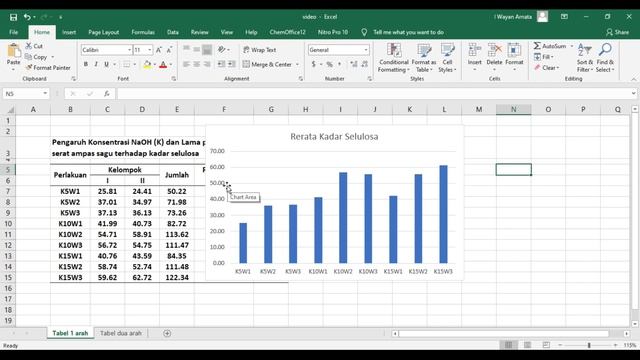640x360 pixels.
Task: Click the Share button
Action: (618, 32)
